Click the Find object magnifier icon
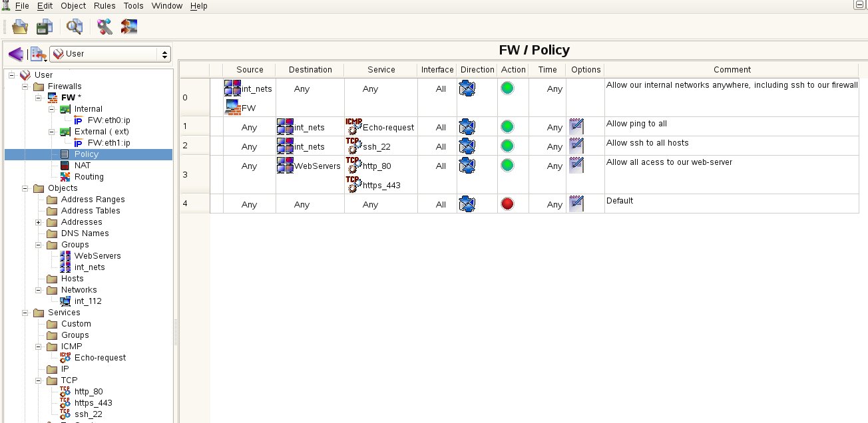The height and width of the screenshot is (423, 868). click(73, 27)
